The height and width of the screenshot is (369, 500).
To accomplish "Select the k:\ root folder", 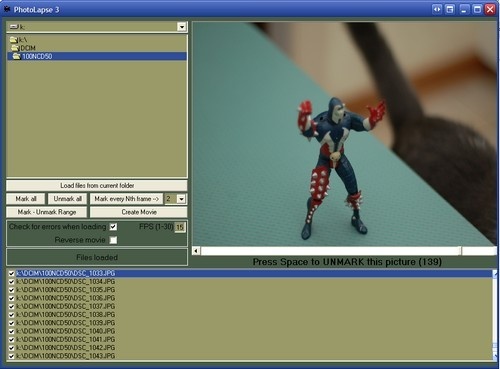I will coord(23,40).
